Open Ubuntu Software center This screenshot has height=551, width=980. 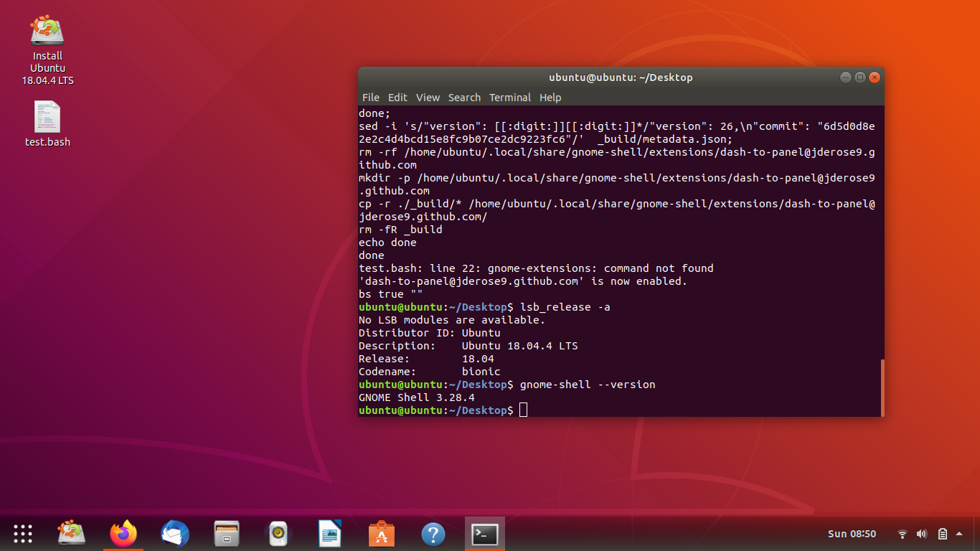381,533
